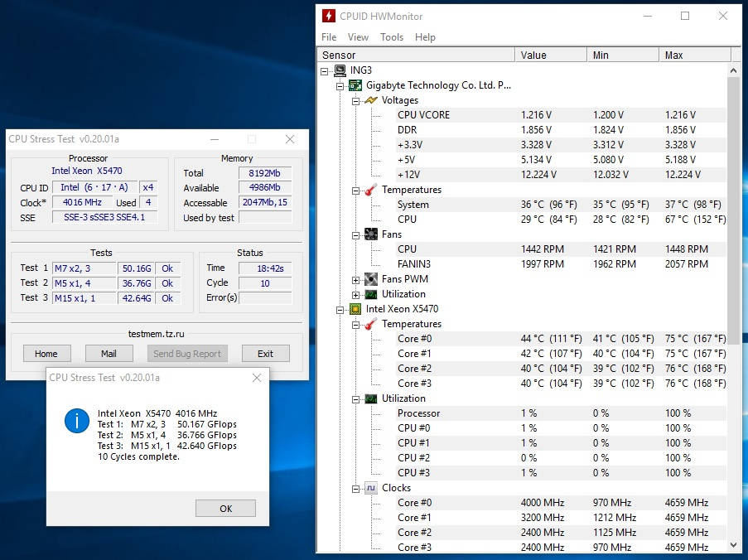
Task: Open the Help menu
Action: 425,37
